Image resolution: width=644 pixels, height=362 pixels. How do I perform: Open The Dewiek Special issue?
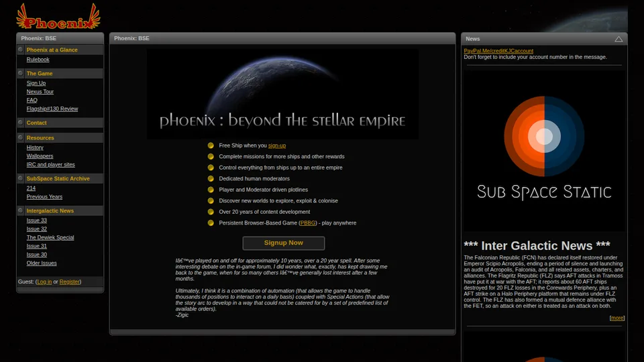pos(50,237)
